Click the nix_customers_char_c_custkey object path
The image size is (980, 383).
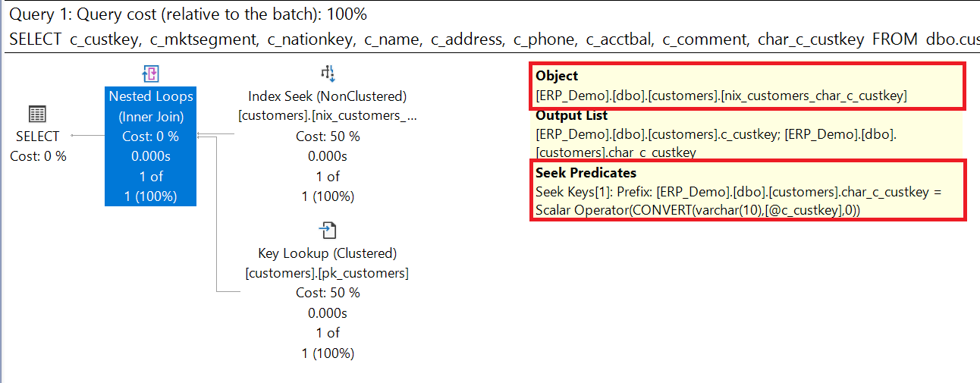721,96
